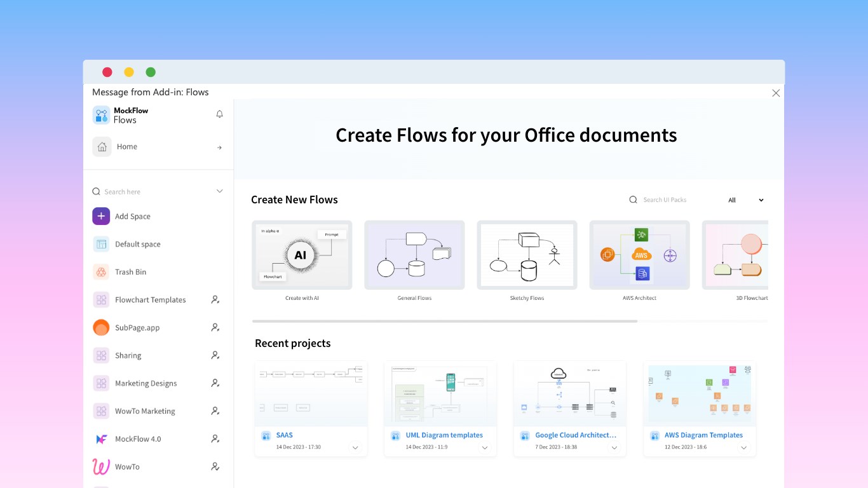Click the MockFlow 4.0 logo icon
Image resolution: width=868 pixels, height=488 pixels.
tap(101, 439)
